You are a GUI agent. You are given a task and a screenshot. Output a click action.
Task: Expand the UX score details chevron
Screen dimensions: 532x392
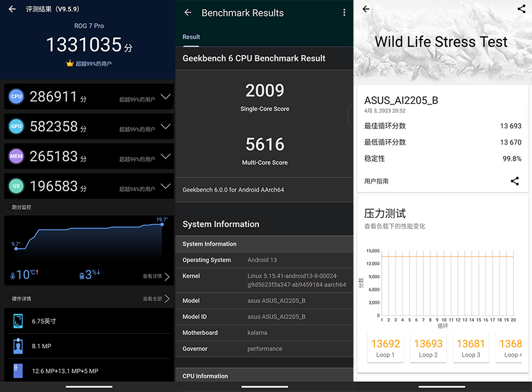164,186
